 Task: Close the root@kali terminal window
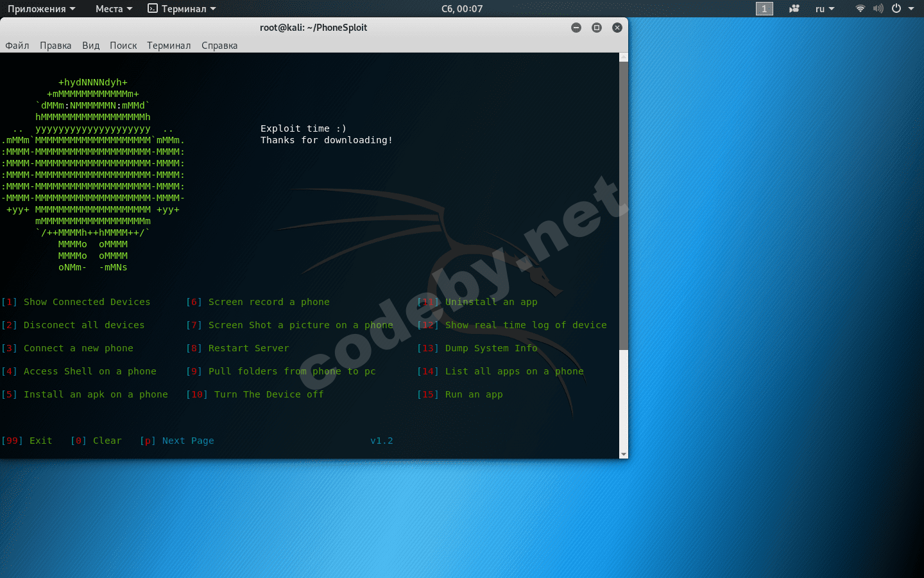tap(617, 28)
